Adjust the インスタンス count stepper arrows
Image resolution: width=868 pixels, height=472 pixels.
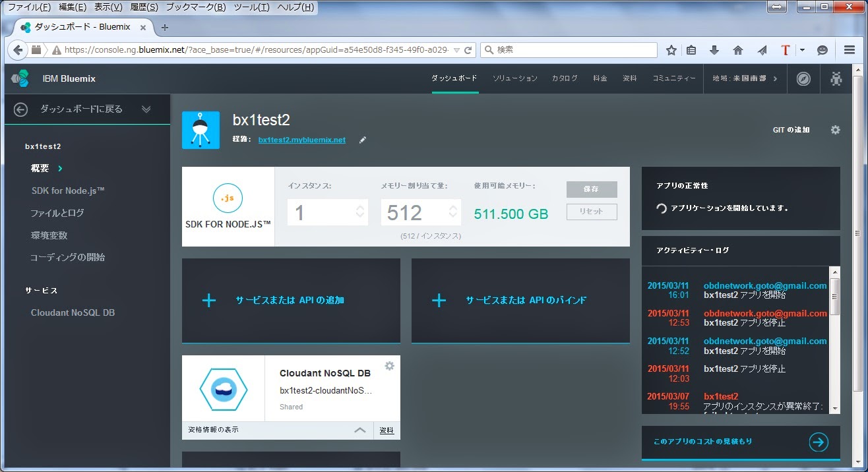(359, 212)
